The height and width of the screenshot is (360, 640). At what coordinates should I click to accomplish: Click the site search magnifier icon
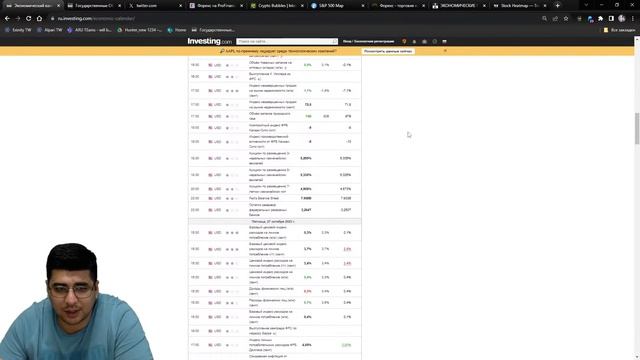coord(334,41)
